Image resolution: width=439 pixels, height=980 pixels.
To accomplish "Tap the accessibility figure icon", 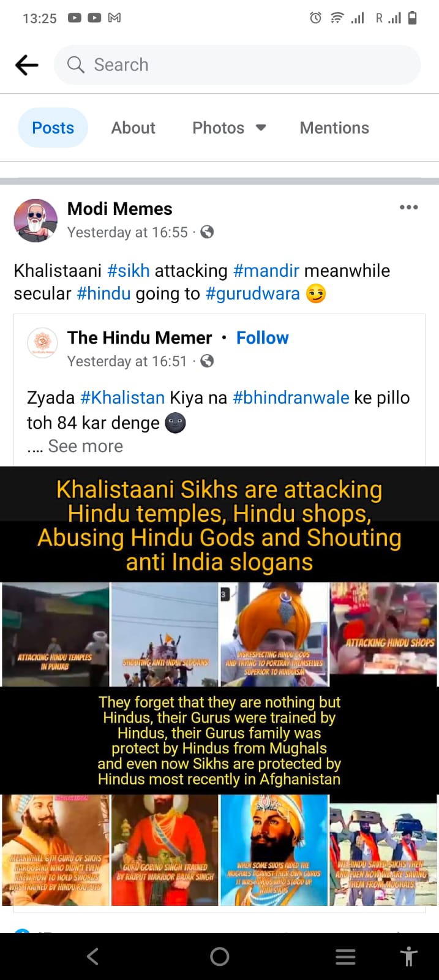I will (408, 956).
